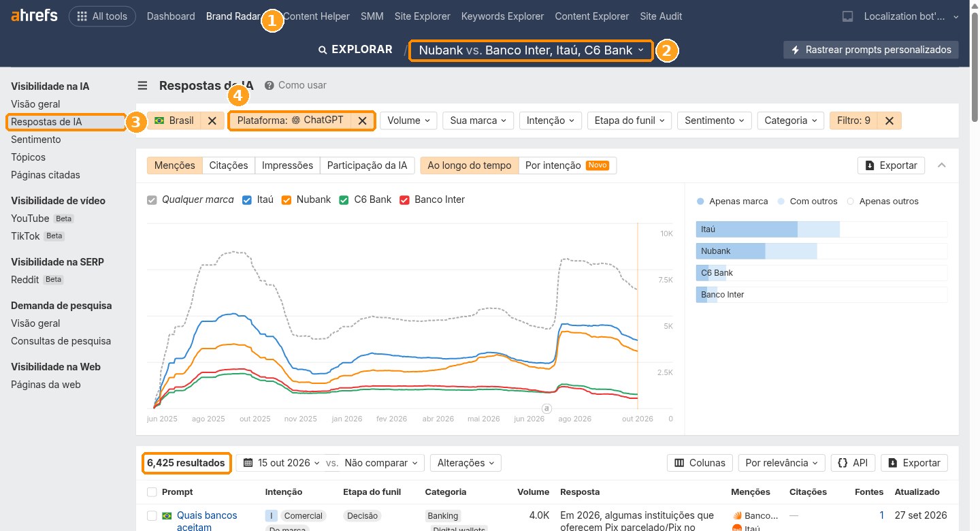Open the All tools grid menu
This screenshot has width=980, height=531.
(x=102, y=16)
